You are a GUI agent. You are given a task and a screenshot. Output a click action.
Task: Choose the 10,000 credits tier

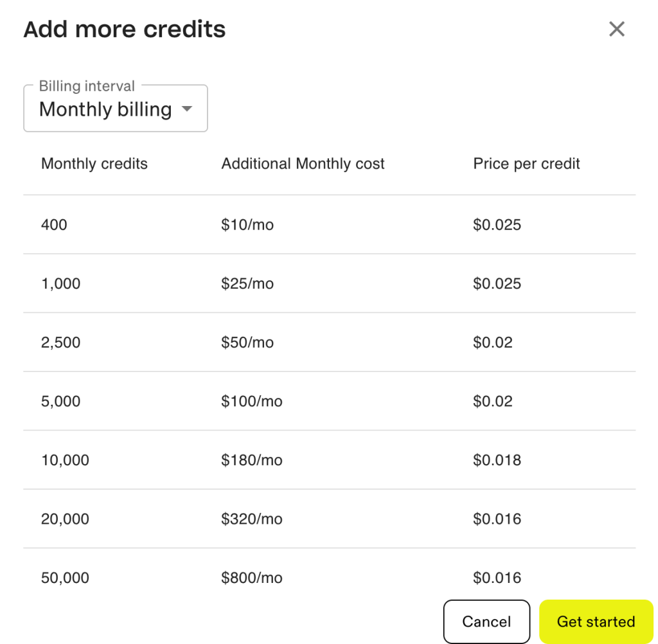66,460
